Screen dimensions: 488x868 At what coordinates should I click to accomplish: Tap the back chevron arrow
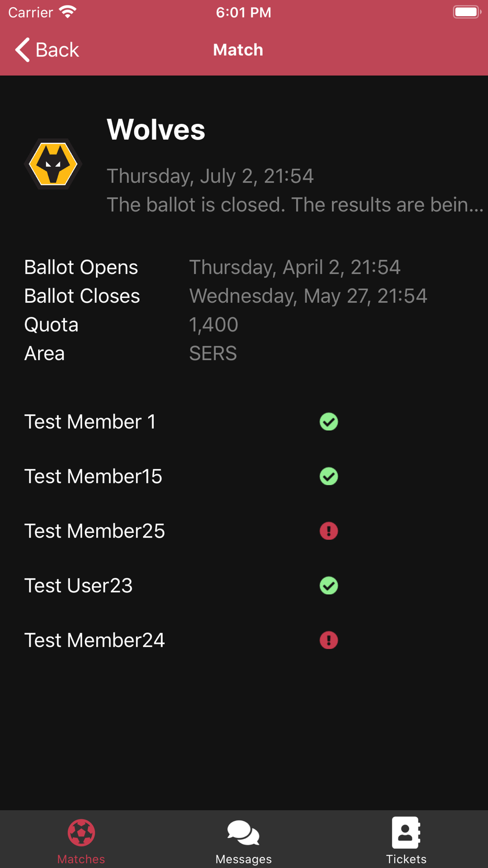pos(22,50)
